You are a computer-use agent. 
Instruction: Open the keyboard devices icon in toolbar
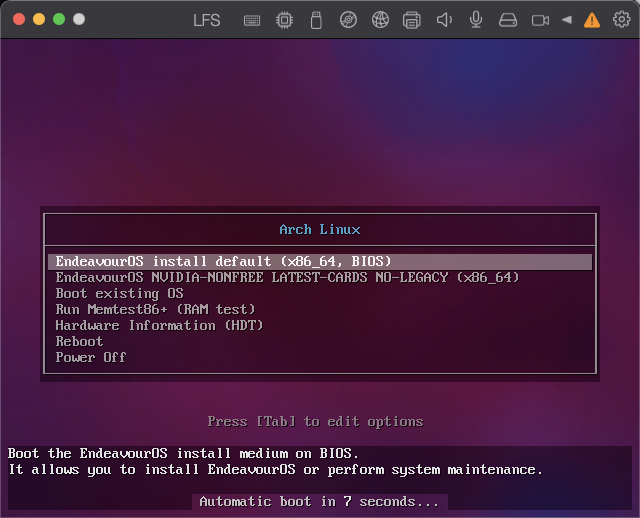pos(252,20)
